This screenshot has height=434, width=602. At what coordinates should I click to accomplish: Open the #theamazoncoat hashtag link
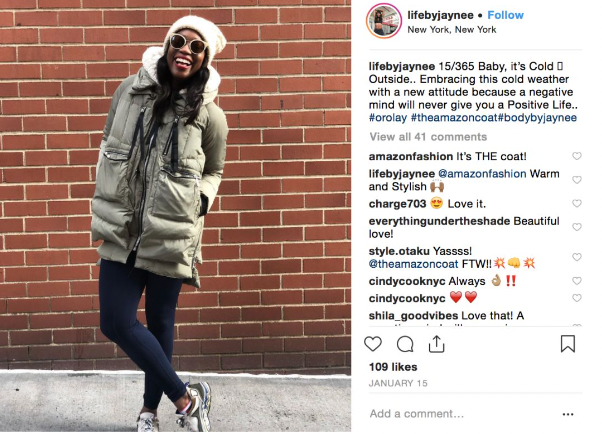pos(454,118)
